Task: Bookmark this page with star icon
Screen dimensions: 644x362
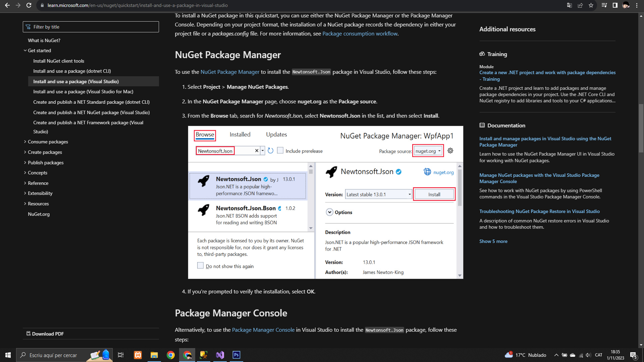Action: [591, 5]
